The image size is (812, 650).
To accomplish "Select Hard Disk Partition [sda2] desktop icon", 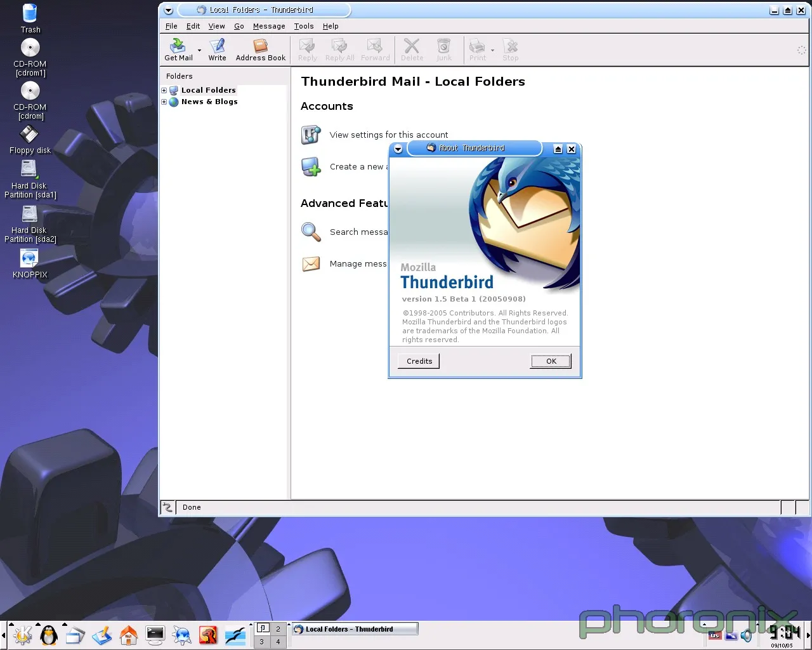I will pyautogui.click(x=30, y=223).
